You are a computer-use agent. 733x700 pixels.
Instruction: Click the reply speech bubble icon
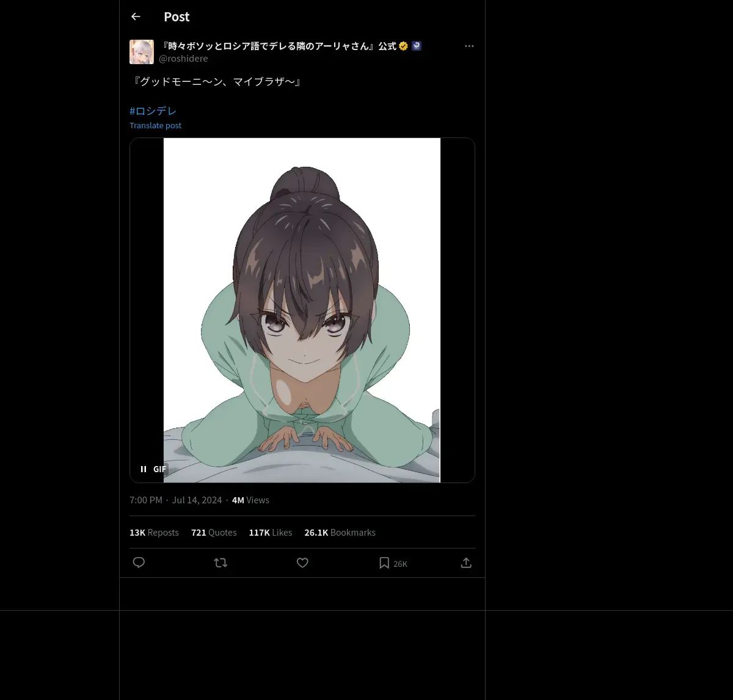tap(139, 563)
